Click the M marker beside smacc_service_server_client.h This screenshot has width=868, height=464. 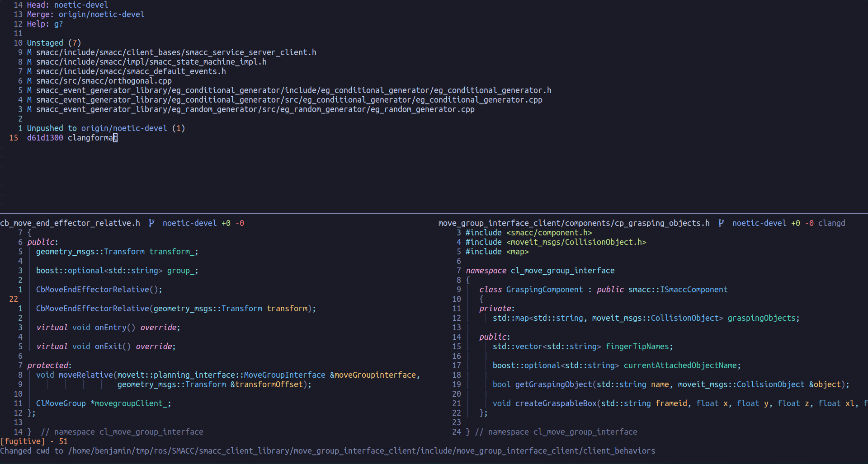coord(28,52)
